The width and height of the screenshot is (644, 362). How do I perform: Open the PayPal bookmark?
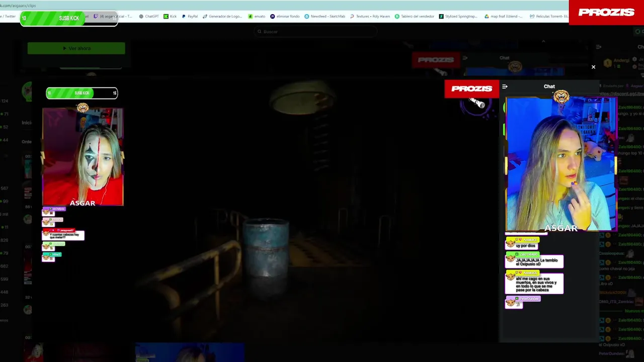pos(190,16)
